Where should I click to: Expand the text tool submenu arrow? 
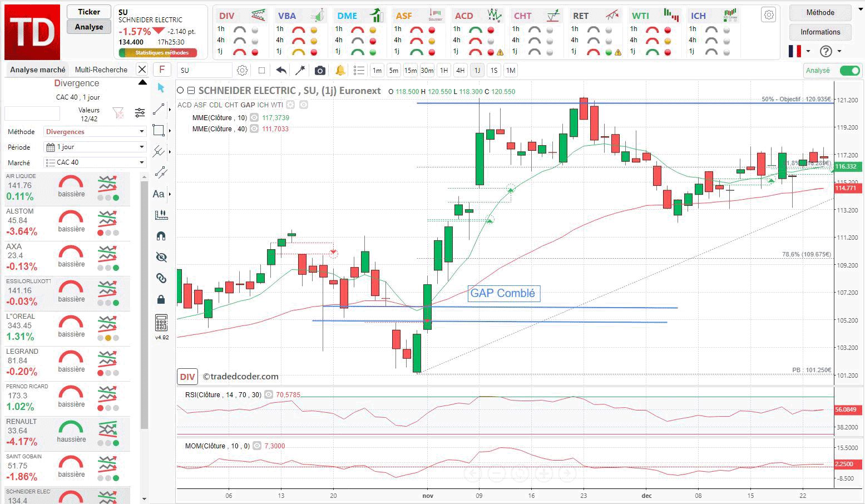tap(170, 194)
